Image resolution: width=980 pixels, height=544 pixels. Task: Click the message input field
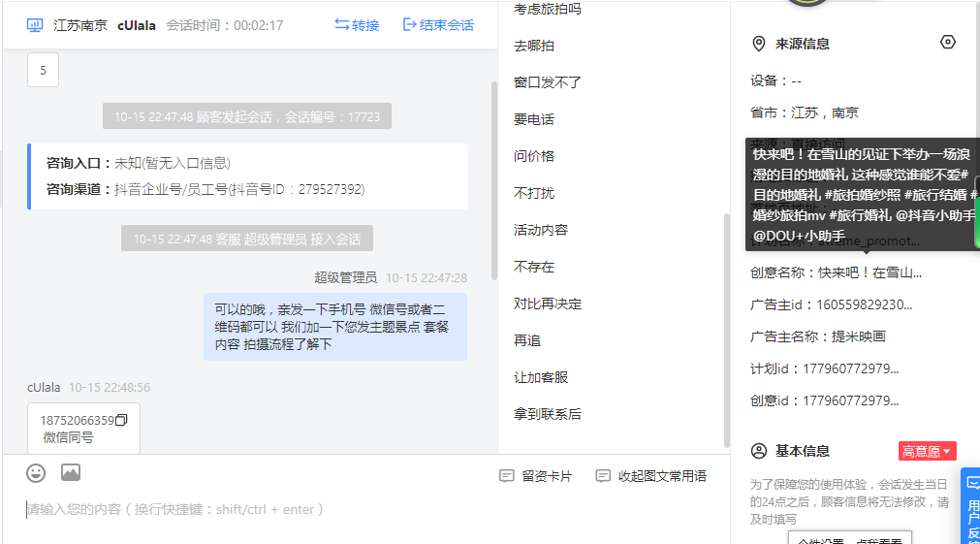coord(365,510)
